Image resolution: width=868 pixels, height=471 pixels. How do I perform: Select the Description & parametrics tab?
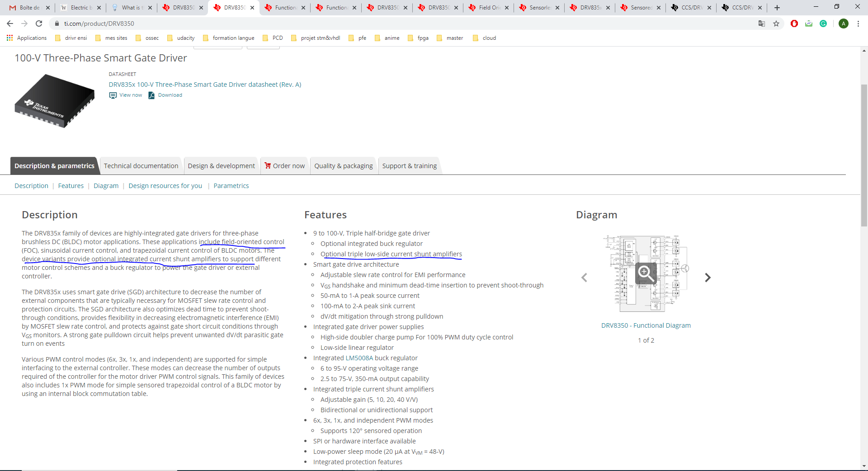(54, 166)
